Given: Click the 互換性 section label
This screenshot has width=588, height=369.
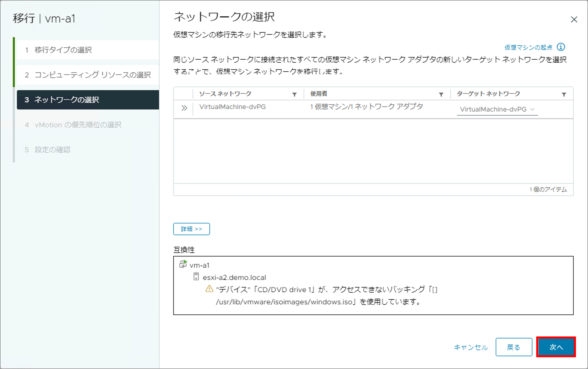Looking at the screenshot, I should (184, 250).
